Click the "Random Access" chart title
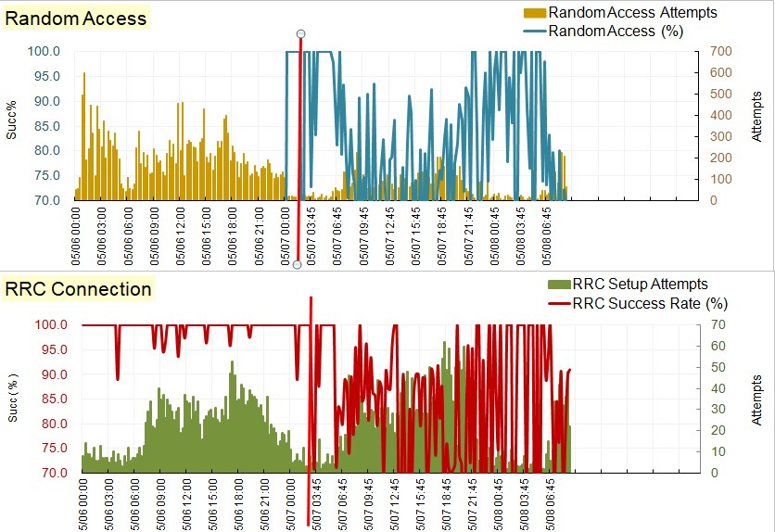This screenshot has height=532, width=775. click(x=76, y=18)
